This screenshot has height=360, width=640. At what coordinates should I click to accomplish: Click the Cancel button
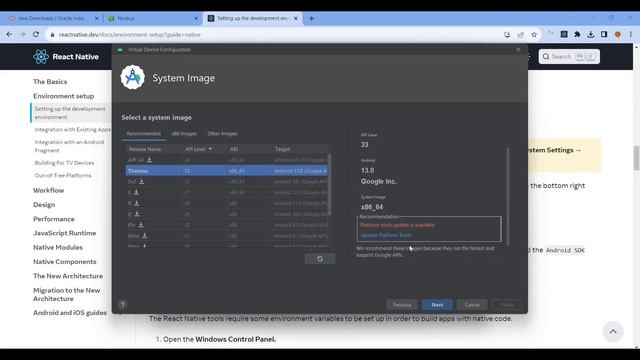coord(472,305)
